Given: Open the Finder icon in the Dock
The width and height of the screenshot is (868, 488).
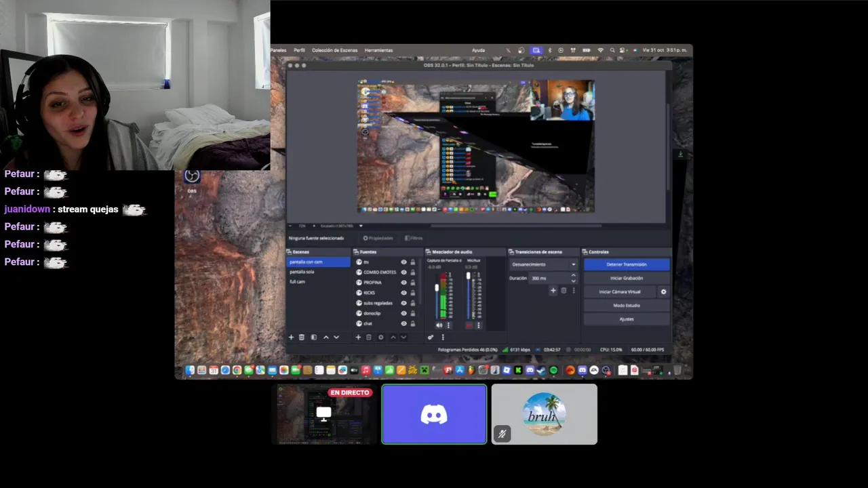Looking at the screenshot, I should point(191,370).
